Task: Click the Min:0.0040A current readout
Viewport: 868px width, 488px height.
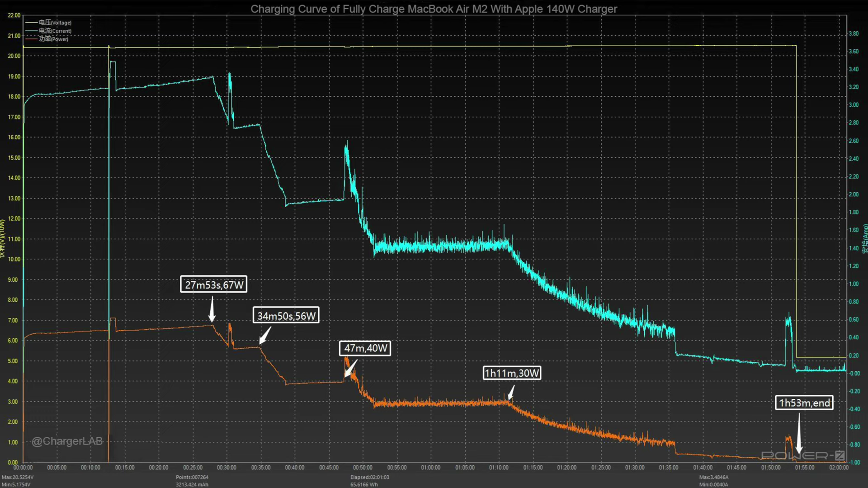Action: click(x=713, y=484)
